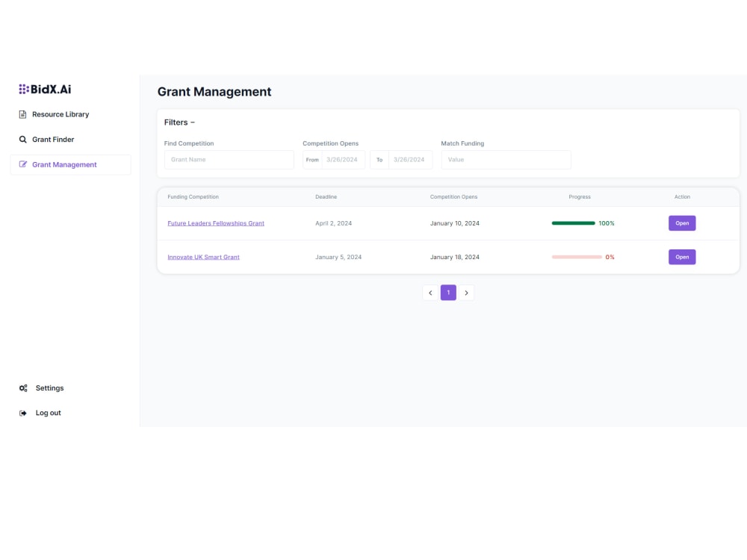Click the January 10, 2024 opens cell
Image resolution: width=747 pixels, height=560 pixels.
click(x=454, y=223)
